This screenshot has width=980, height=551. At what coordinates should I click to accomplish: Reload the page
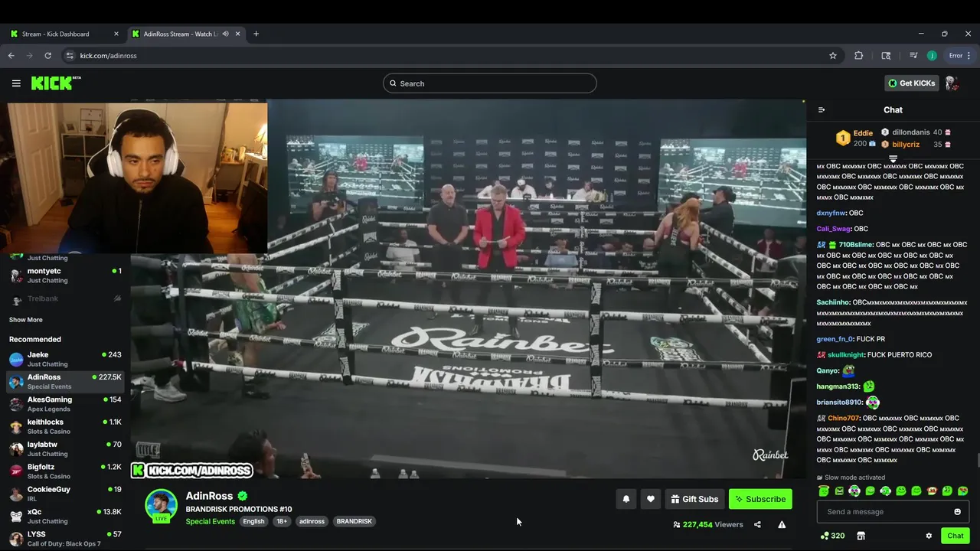pyautogui.click(x=47, y=56)
